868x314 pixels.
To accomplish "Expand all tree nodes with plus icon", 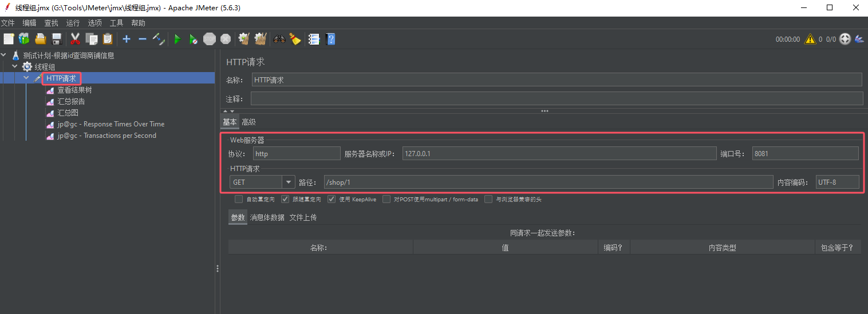I will [127, 39].
